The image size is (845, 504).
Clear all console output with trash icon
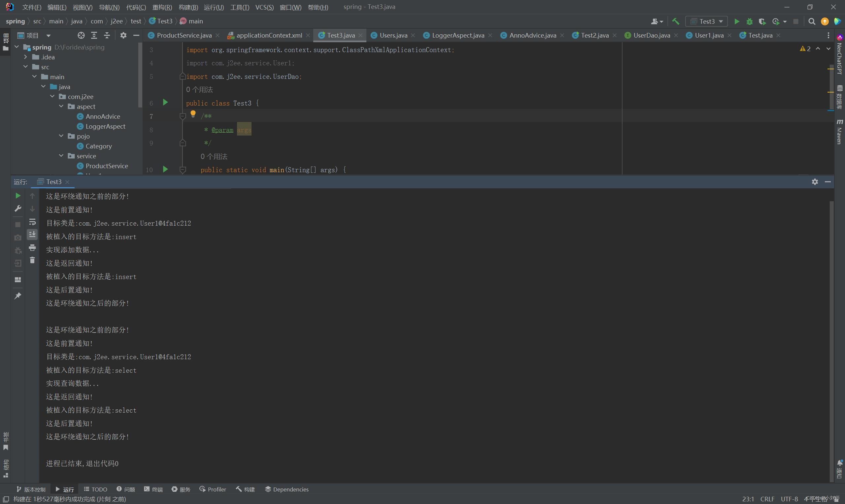(32, 260)
